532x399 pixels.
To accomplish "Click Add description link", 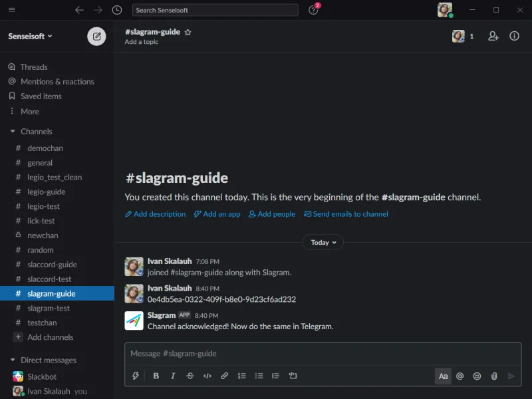I will point(156,214).
